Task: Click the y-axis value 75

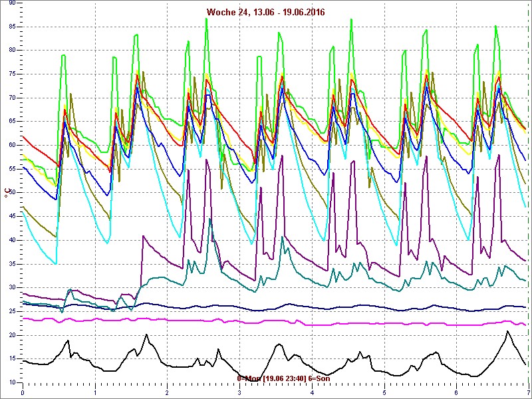Action: click(12, 74)
